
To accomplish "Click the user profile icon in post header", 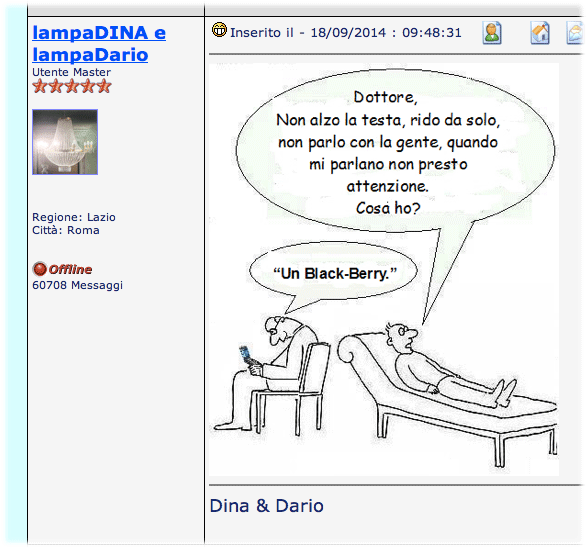I will click(x=492, y=33).
